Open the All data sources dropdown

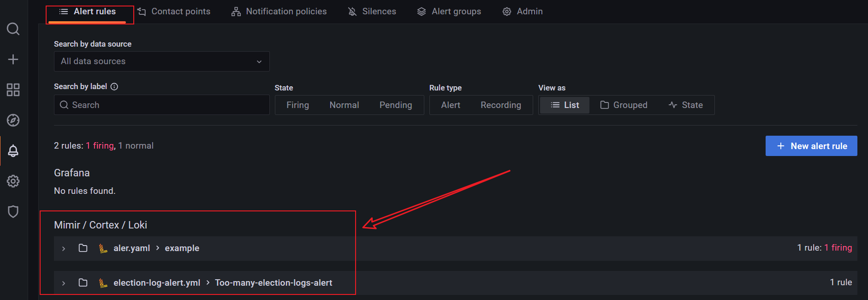coord(161,61)
